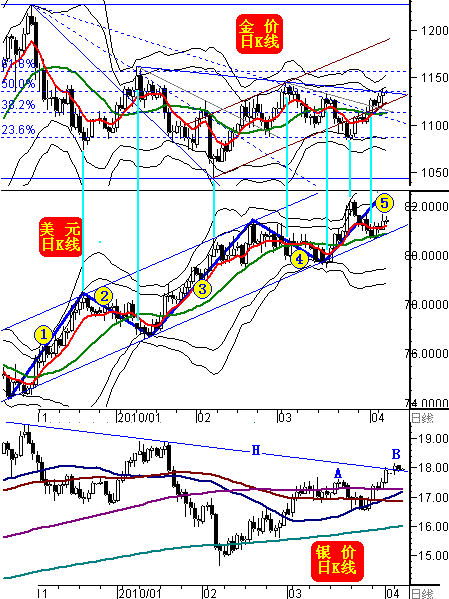
Task: Click the 76.0000 dollar index axis value
Action: 427,353
